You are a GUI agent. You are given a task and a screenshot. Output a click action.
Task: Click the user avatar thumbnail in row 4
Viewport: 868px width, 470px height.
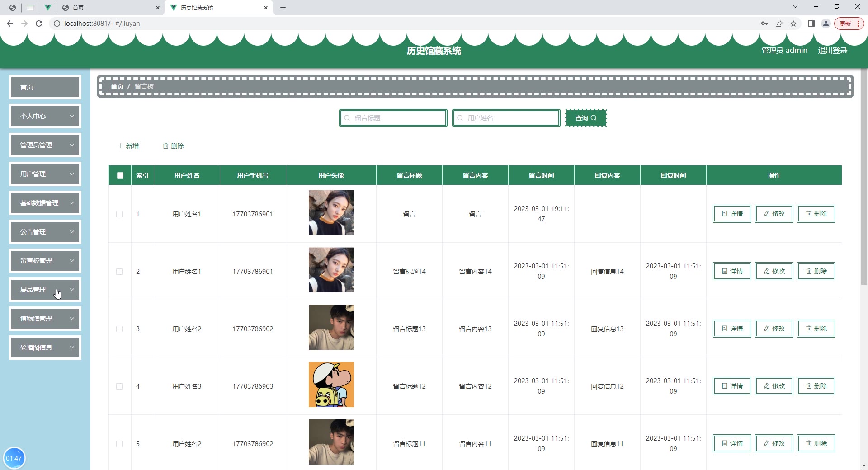331,385
